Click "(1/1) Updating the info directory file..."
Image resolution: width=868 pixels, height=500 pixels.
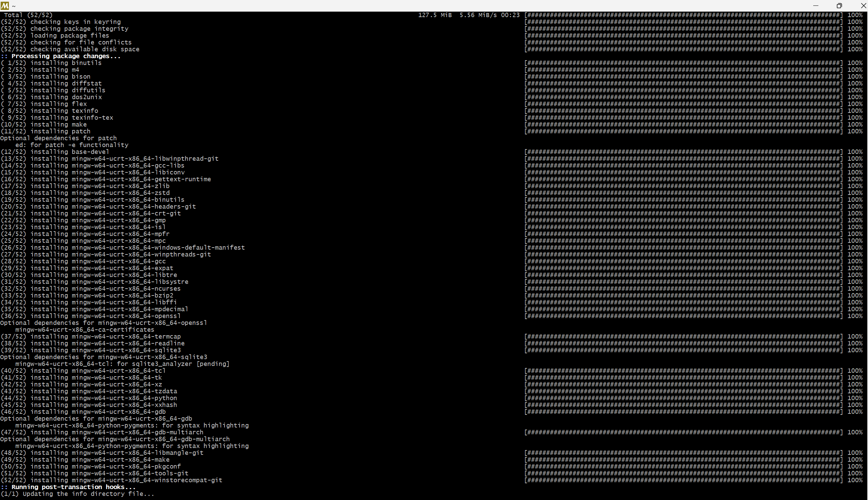pyautogui.click(x=77, y=494)
